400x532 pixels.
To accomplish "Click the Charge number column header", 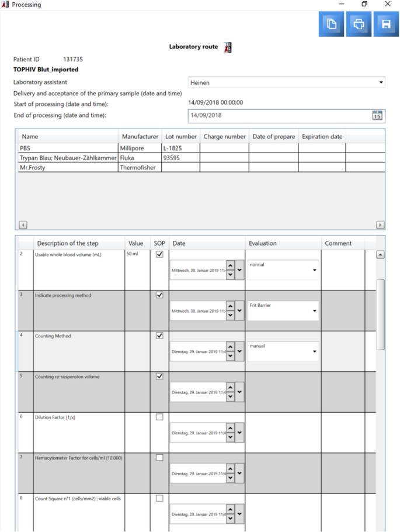I will (x=224, y=137).
